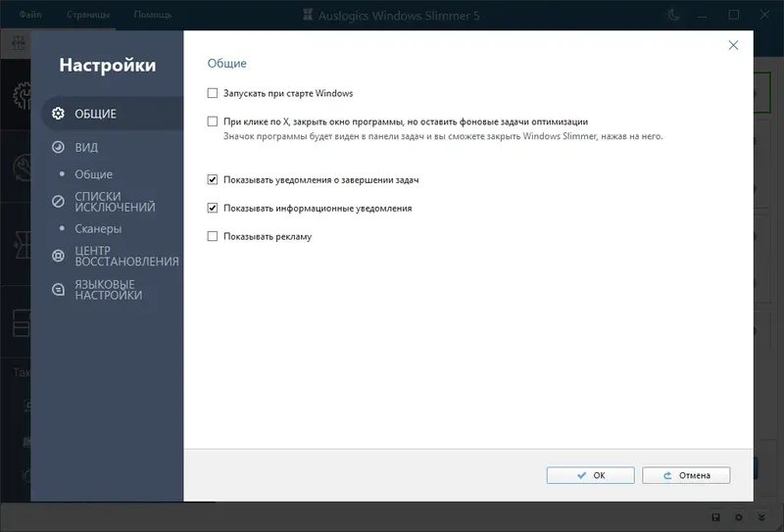Select the ВИД settings section
The height and width of the screenshot is (532, 784).
86,148
